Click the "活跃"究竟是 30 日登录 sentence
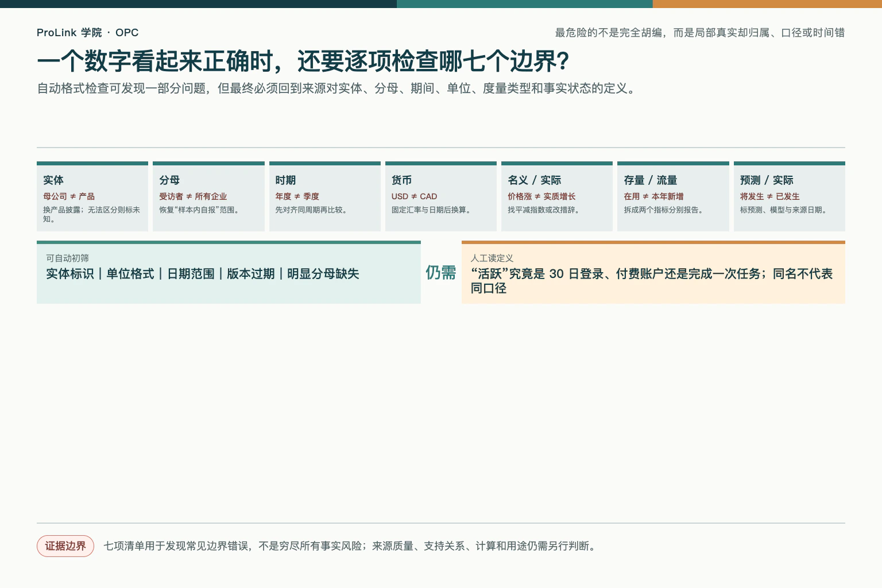The width and height of the screenshot is (882, 588). [x=652, y=281]
